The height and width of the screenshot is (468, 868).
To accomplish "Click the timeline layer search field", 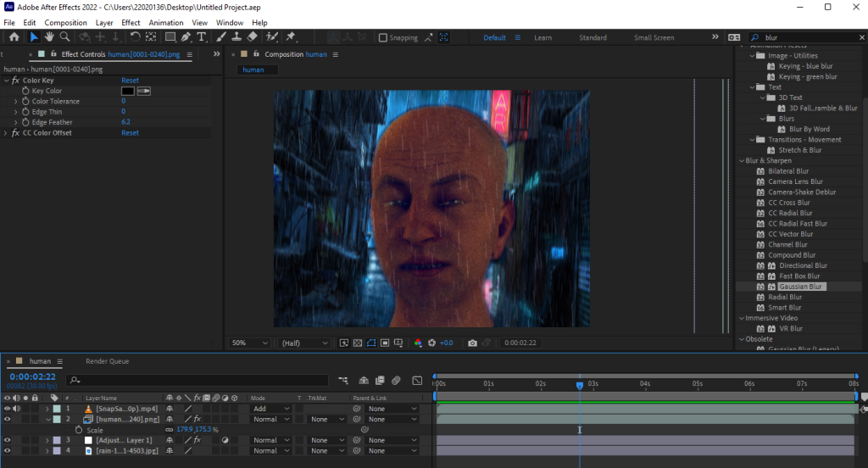I will (197, 380).
